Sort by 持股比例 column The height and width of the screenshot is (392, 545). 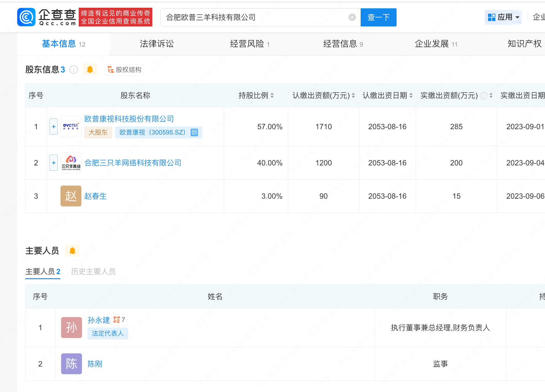272,95
